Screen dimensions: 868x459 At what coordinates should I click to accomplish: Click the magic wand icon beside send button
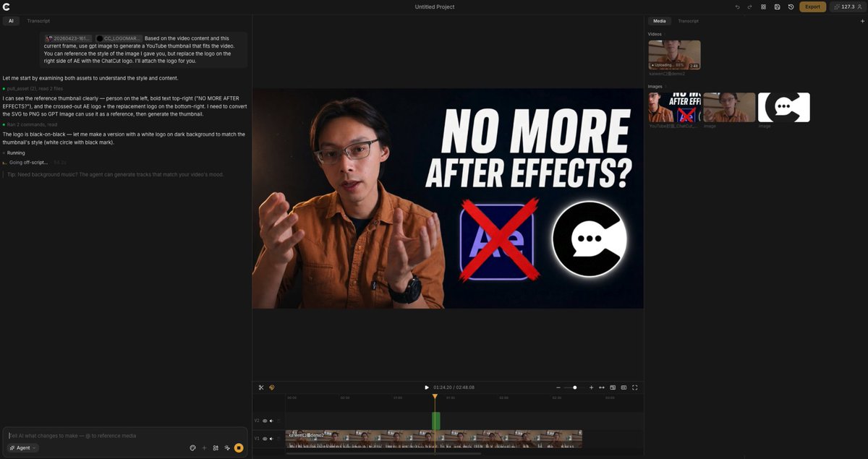point(227,447)
